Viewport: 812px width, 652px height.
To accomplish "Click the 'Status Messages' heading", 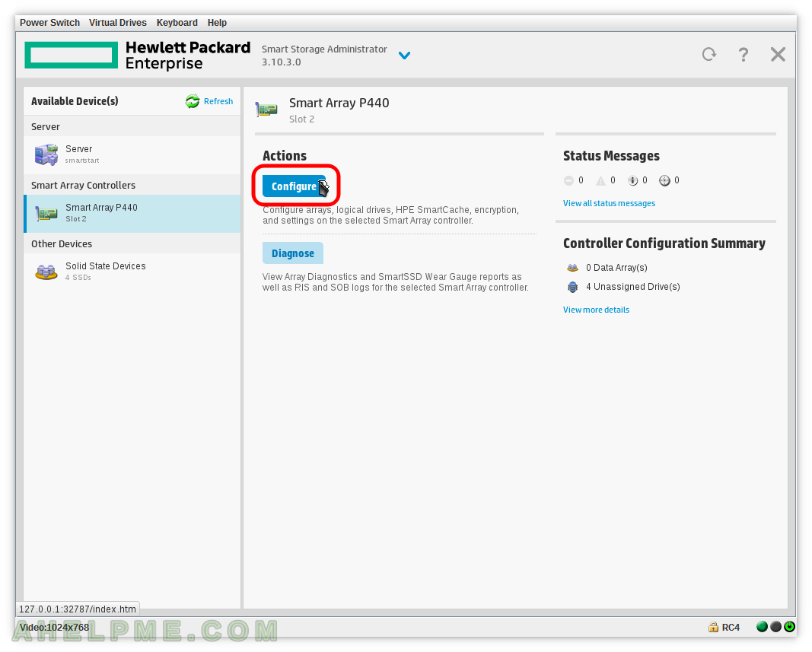I will point(611,156).
